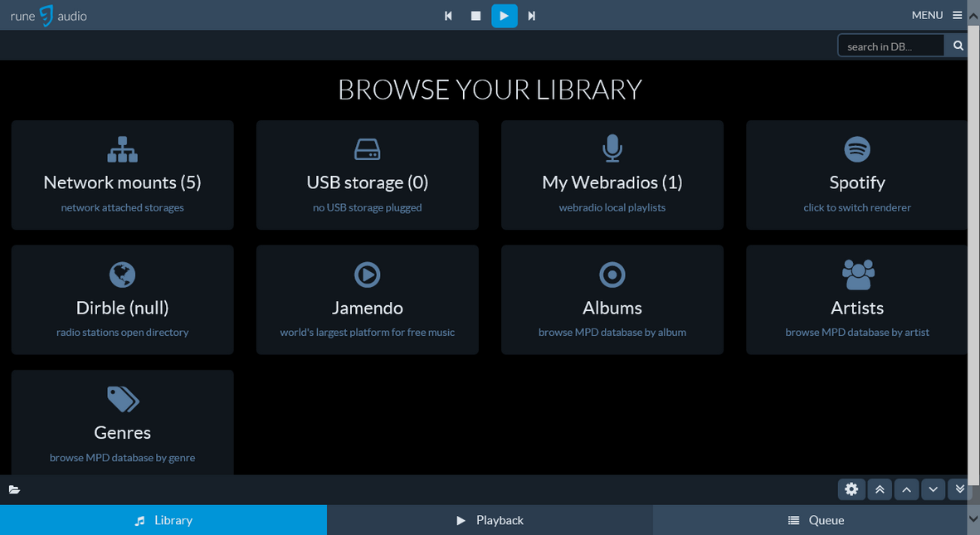Switch to the Library tab

click(x=163, y=520)
